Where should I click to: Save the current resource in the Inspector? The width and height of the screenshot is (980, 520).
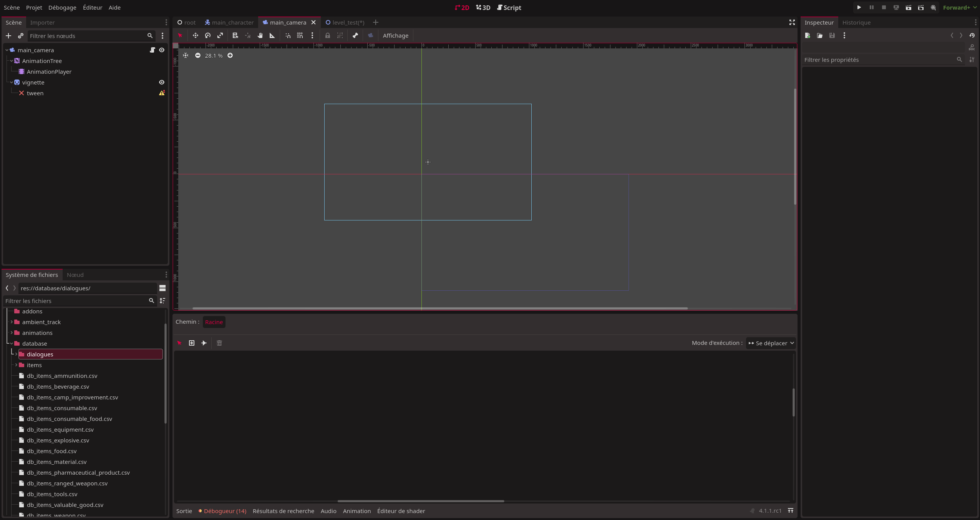pyautogui.click(x=832, y=35)
